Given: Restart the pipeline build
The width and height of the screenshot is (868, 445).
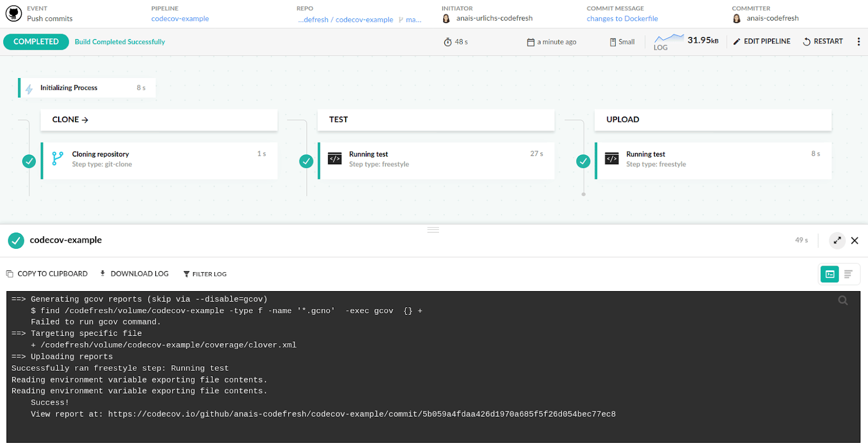Looking at the screenshot, I should [x=822, y=42].
